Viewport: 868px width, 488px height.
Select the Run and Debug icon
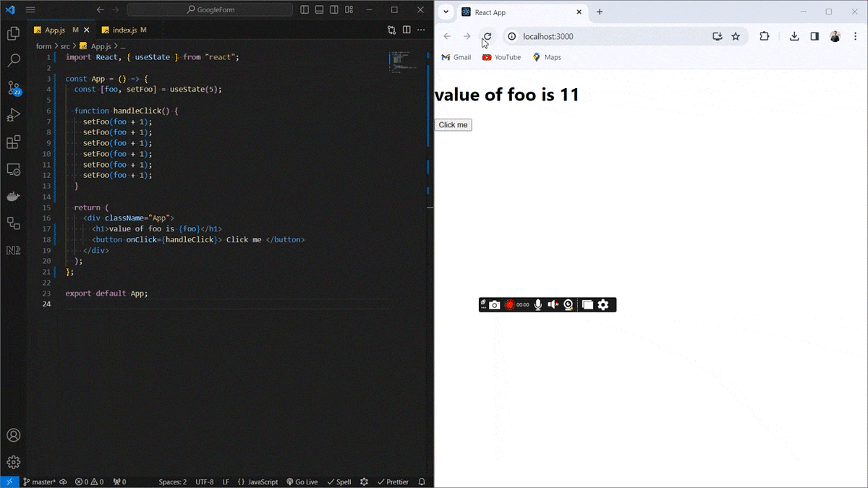(14, 115)
